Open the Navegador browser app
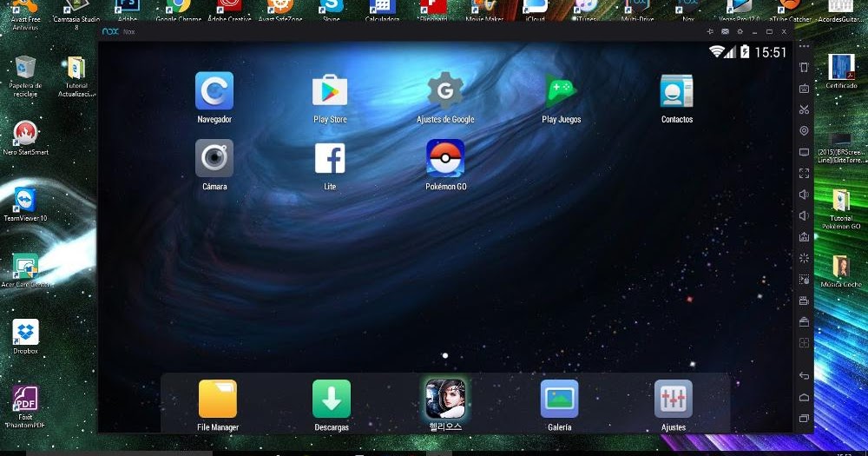Viewport: 868px width, 456px height. click(214, 91)
